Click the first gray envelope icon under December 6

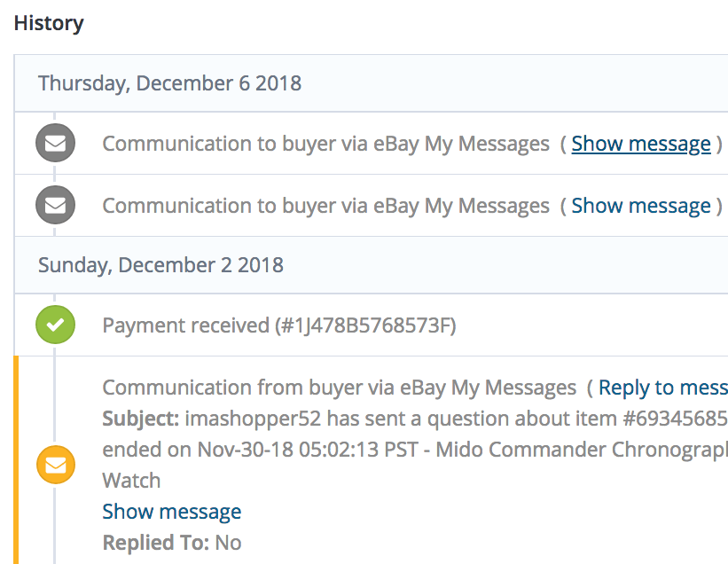click(x=55, y=144)
